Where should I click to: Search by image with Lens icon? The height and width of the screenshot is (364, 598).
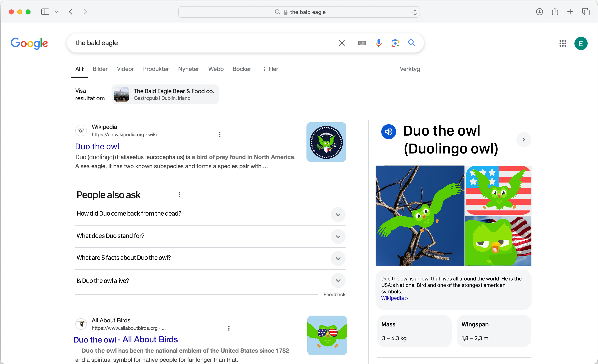pos(395,43)
